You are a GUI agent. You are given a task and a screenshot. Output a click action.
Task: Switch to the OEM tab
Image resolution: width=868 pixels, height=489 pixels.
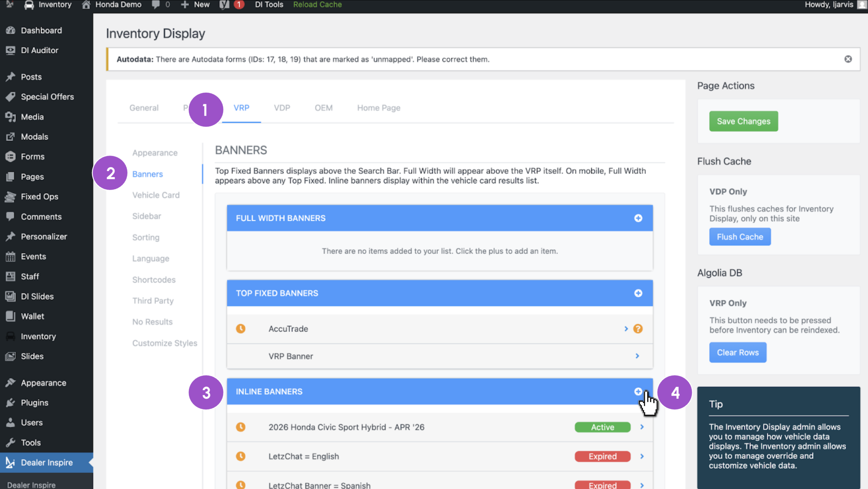[x=323, y=108]
